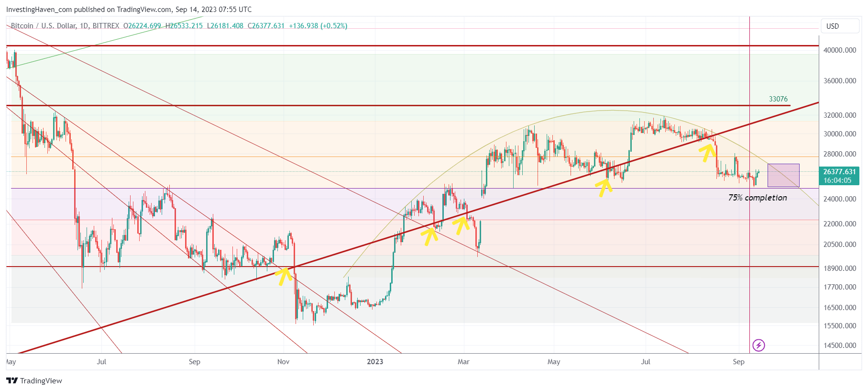Click the Jul 2023 time axis label
Viewport: 868px width, 391px height.
pyautogui.click(x=646, y=362)
